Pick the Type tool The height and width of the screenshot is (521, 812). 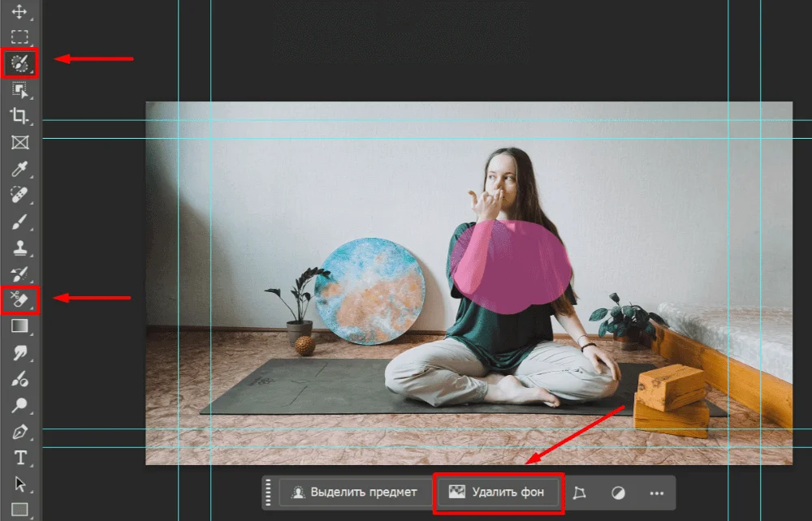(19, 457)
